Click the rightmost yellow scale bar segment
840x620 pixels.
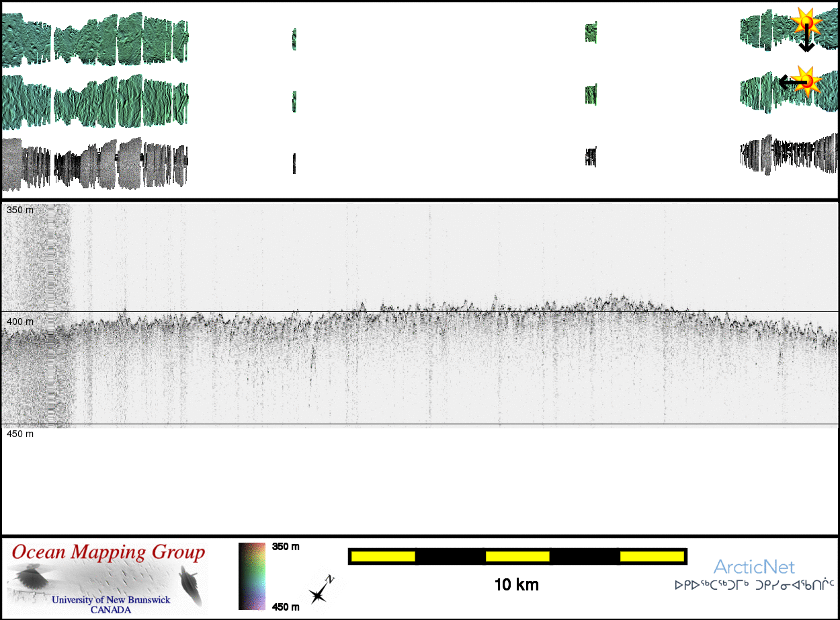[x=651, y=556]
